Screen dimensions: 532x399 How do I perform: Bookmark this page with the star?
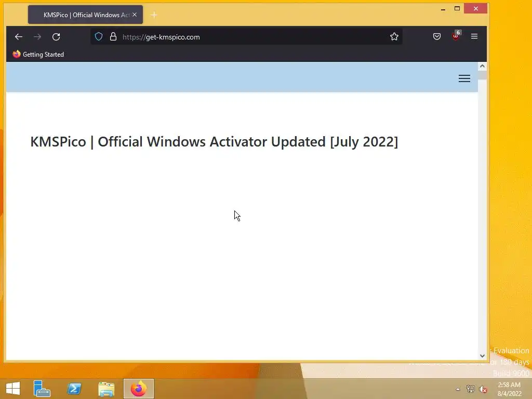point(394,37)
